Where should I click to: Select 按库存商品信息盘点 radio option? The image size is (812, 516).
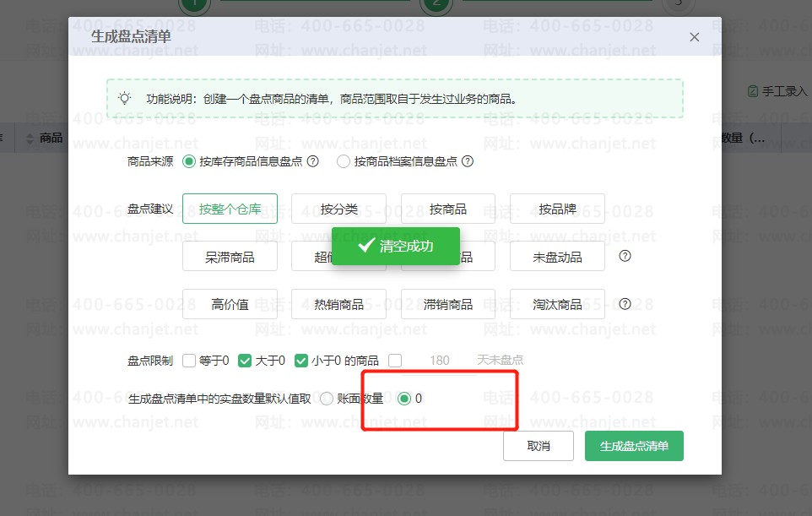point(189,161)
